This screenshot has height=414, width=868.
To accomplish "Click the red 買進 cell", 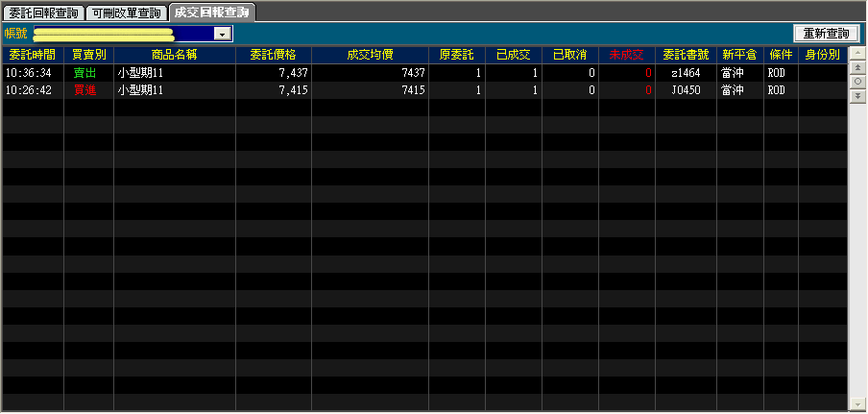I will (84, 90).
